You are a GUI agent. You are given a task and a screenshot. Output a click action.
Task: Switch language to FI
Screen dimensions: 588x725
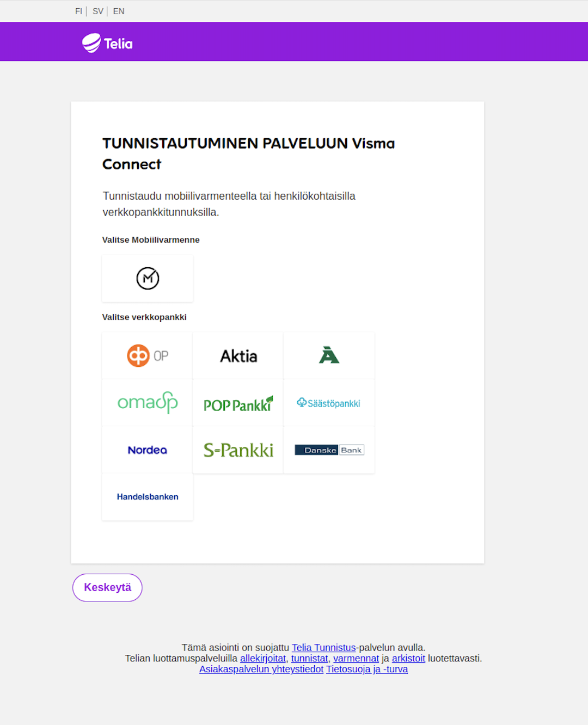(78, 11)
